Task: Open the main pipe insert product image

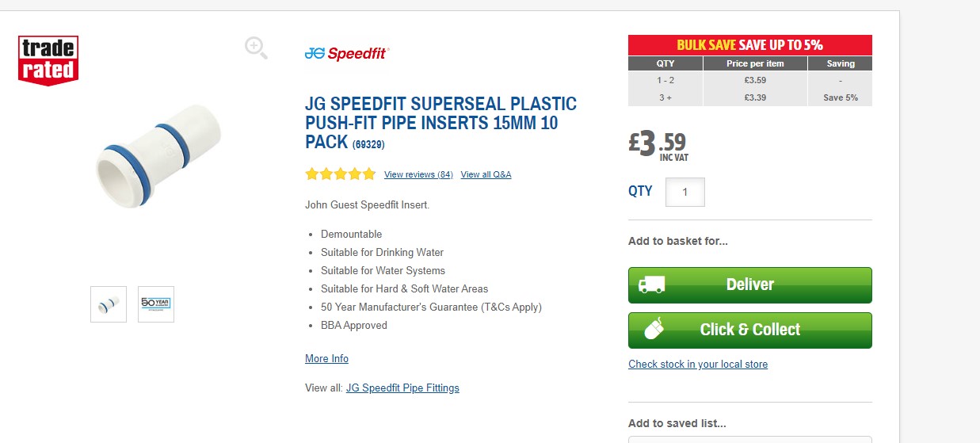Action: click(158, 155)
